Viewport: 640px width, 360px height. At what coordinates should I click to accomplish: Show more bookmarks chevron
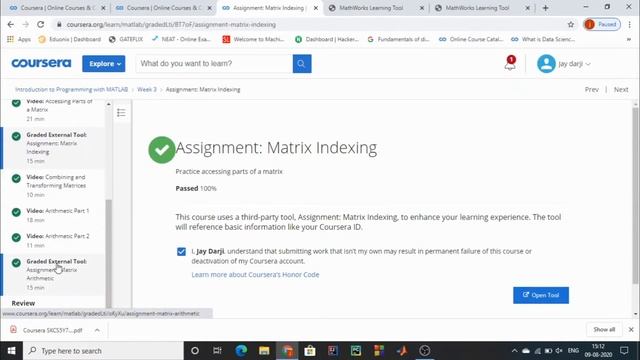pyautogui.click(x=629, y=39)
